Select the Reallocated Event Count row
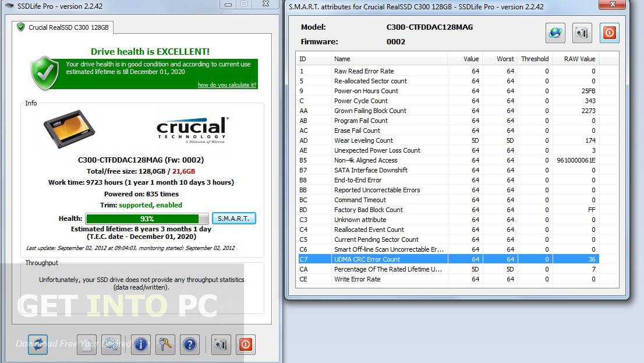This screenshot has height=363, width=644. tap(448, 230)
